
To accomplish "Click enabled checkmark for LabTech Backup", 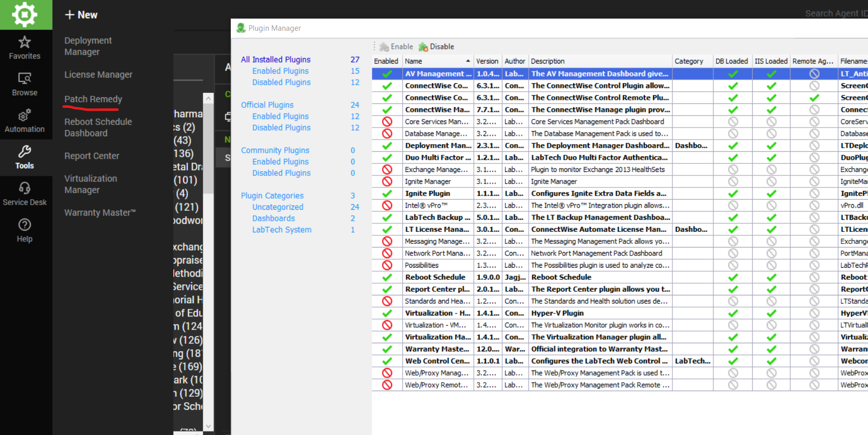I will (x=387, y=217).
